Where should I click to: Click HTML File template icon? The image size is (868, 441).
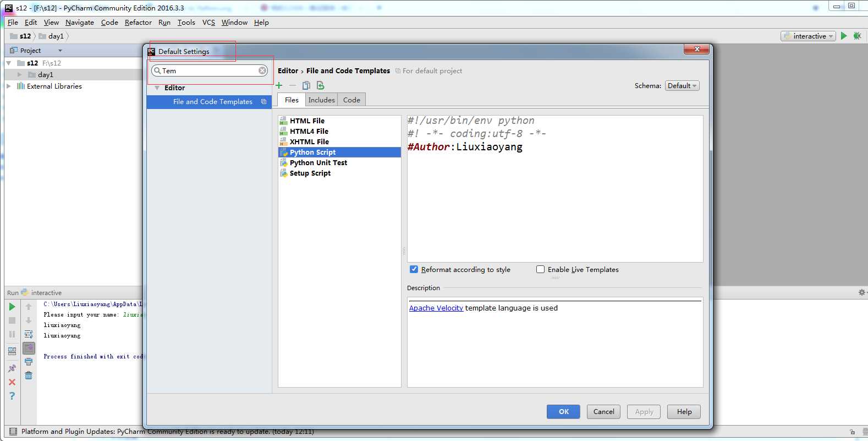[x=283, y=121]
